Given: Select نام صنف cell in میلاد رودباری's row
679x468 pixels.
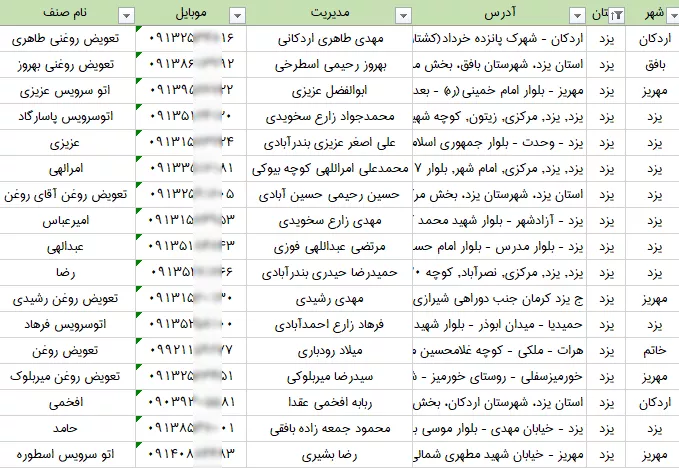Looking at the screenshot, I should click(68, 351).
